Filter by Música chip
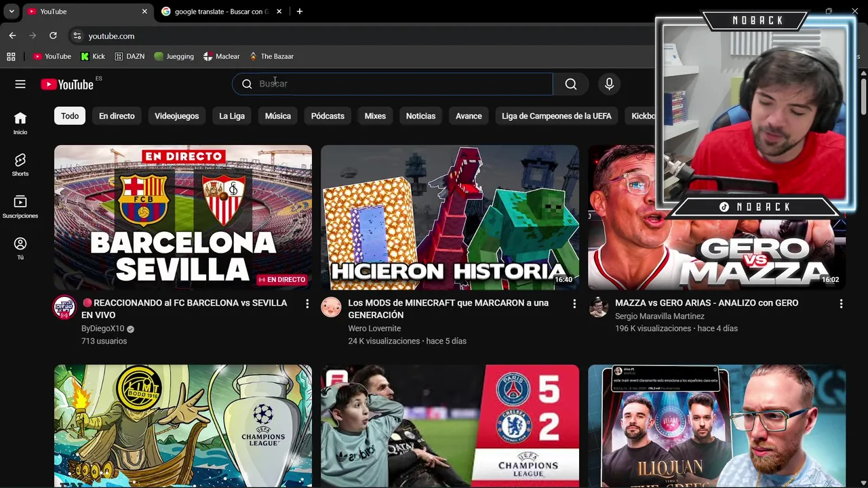 [277, 116]
